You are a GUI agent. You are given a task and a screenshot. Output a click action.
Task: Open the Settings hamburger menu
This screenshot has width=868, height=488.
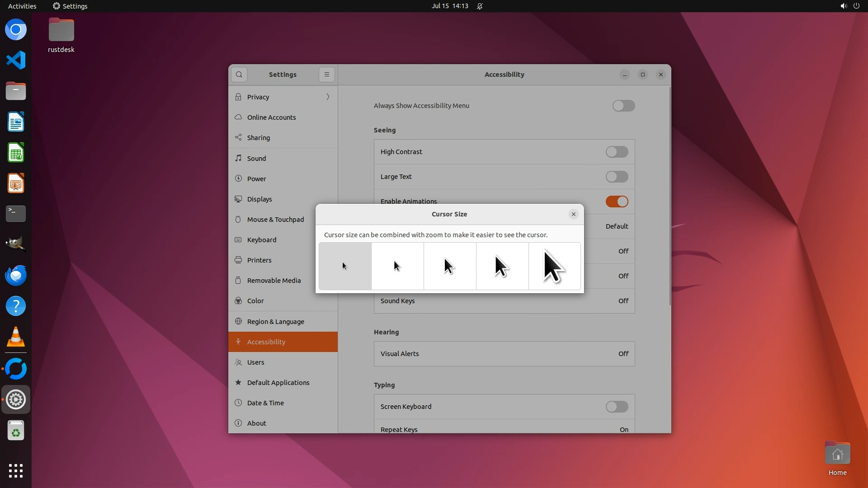coord(326,75)
